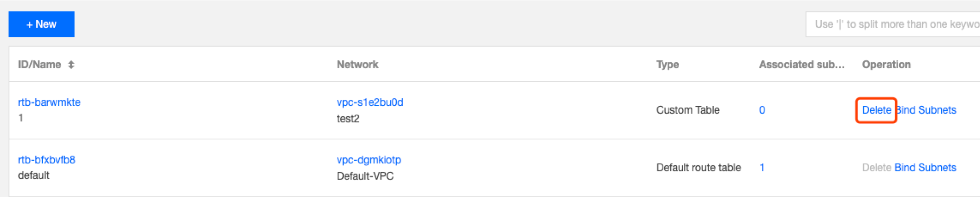Click the Operation column header

tap(886, 65)
